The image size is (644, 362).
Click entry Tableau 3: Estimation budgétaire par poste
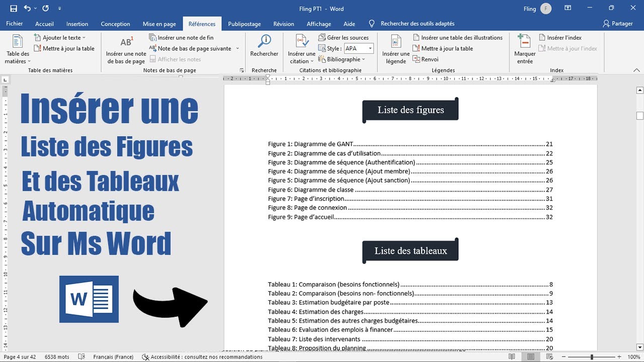pyautogui.click(x=411, y=303)
